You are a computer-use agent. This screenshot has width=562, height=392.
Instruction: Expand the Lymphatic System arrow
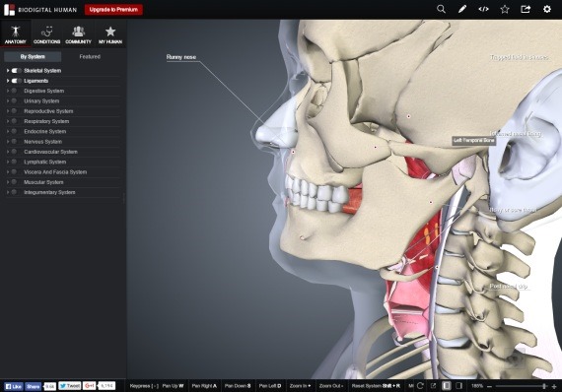point(8,162)
